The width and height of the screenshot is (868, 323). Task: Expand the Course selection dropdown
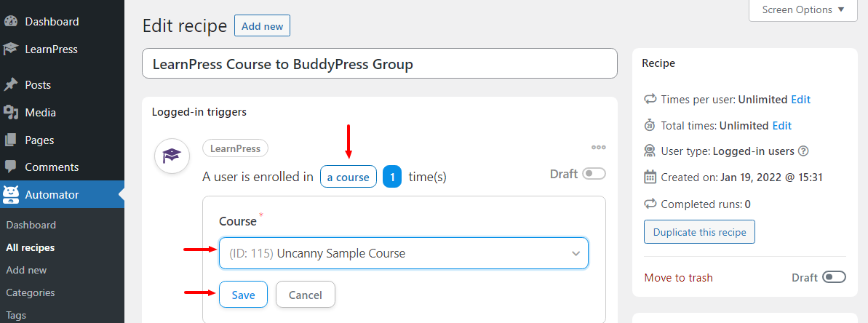(x=404, y=253)
